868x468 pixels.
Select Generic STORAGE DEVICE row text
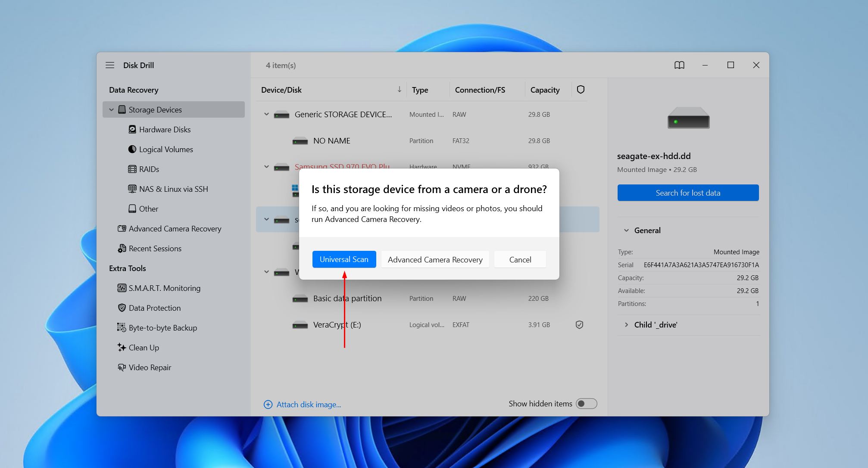343,114
